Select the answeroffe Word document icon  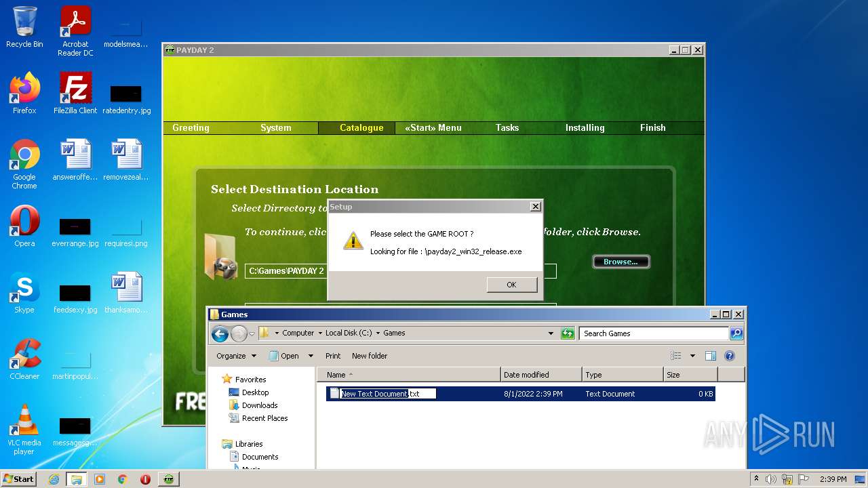(75, 159)
